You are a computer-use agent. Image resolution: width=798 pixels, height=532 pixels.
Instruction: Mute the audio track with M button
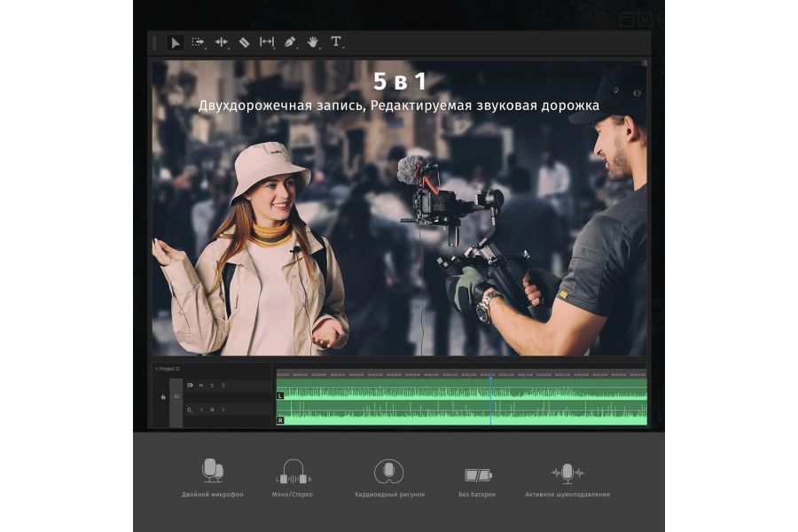tap(201, 386)
